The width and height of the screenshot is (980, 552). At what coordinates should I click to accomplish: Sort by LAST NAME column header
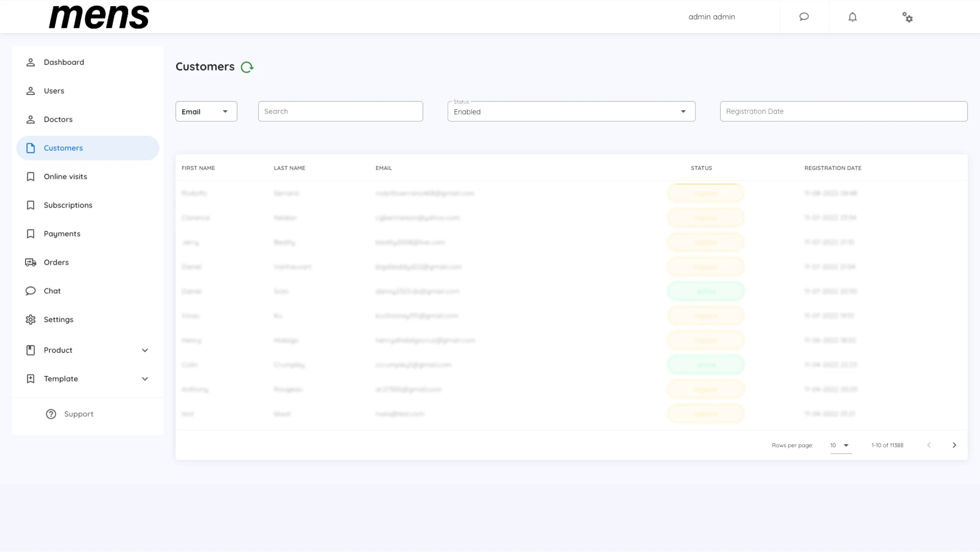click(x=290, y=168)
